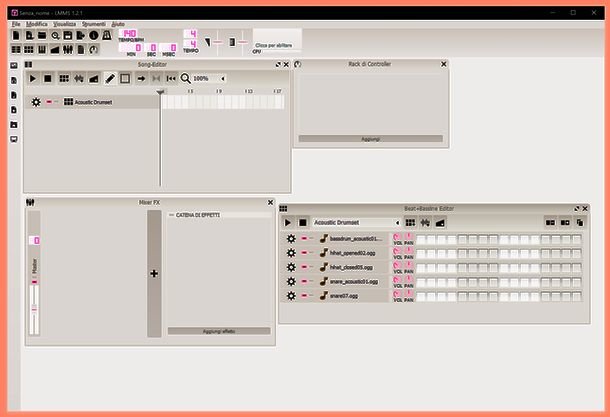Show the Beat+Bassline Editor via main toolbar icon
Screen dimensions: 610x417
[x=29, y=49]
